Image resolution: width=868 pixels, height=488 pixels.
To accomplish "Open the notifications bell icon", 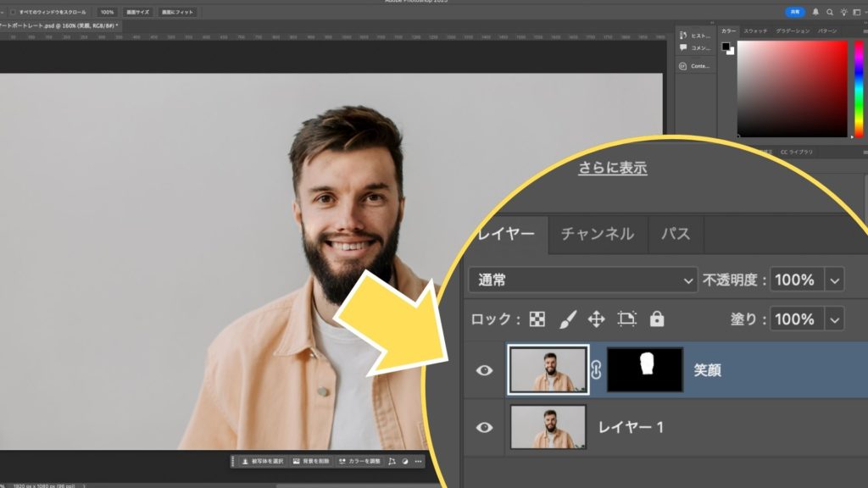I will (815, 13).
